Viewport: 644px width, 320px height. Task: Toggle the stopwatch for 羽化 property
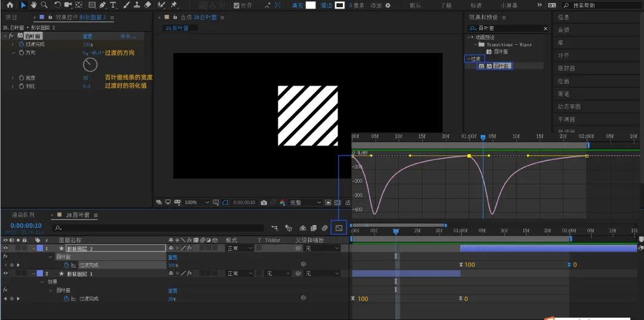click(21, 86)
